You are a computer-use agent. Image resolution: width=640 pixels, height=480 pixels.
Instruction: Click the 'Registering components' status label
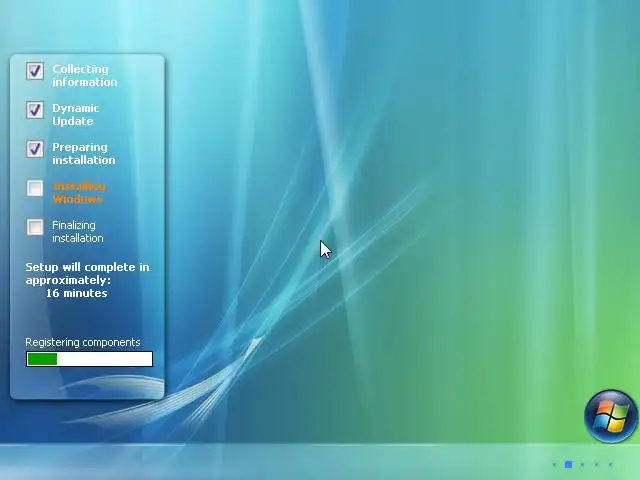point(83,342)
